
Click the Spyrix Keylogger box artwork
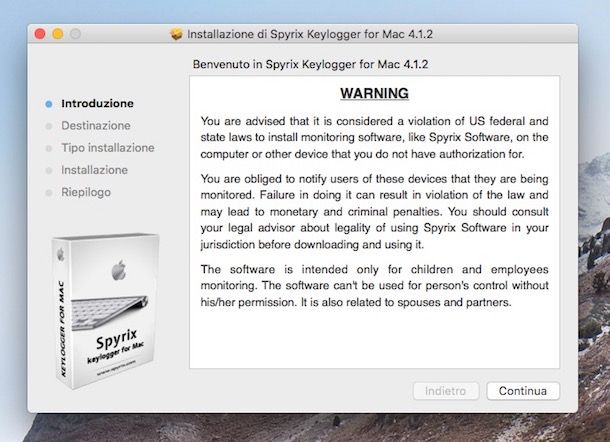pyautogui.click(x=105, y=310)
